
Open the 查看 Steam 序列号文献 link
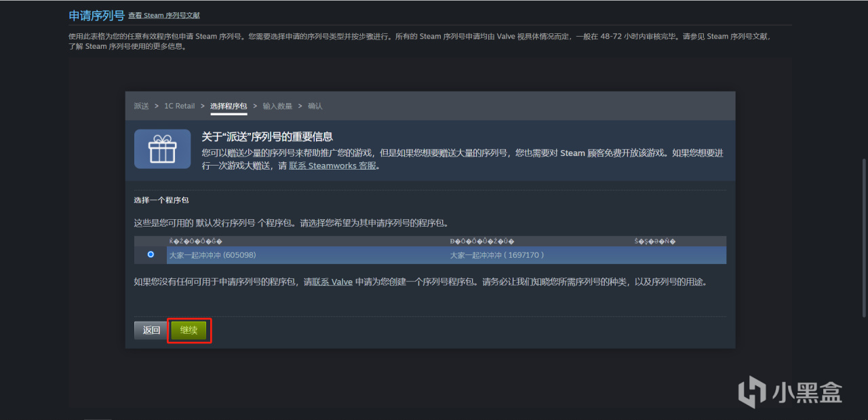click(x=164, y=16)
